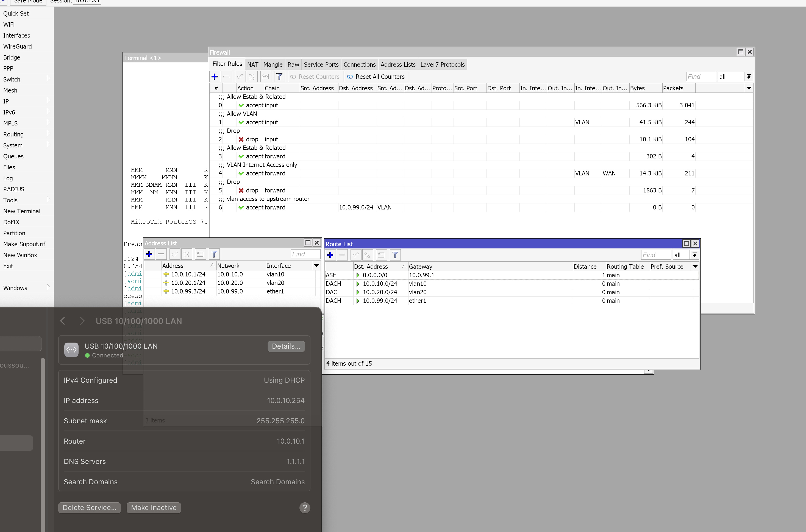Image resolution: width=806 pixels, height=532 pixels.
Task: Open Address List columns dropdown arrow
Action: [x=316, y=266]
